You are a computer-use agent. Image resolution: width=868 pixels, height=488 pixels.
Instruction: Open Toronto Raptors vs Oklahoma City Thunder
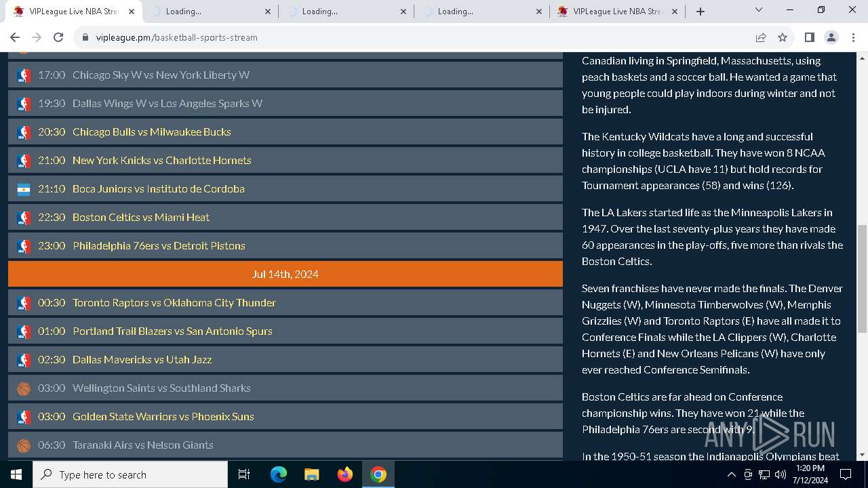(x=285, y=303)
